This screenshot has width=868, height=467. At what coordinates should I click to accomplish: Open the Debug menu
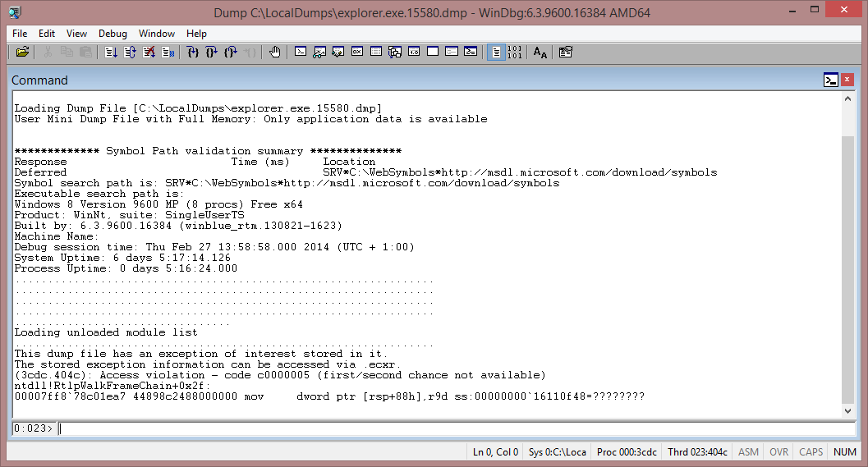pyautogui.click(x=113, y=34)
